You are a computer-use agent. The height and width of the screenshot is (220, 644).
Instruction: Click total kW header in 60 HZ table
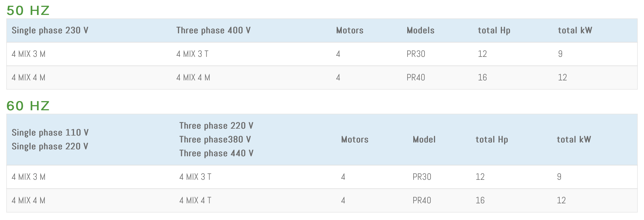[574, 140]
